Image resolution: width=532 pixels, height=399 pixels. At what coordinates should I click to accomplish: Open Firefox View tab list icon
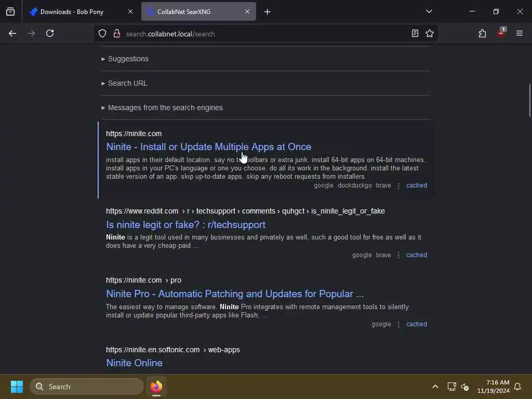(10, 12)
